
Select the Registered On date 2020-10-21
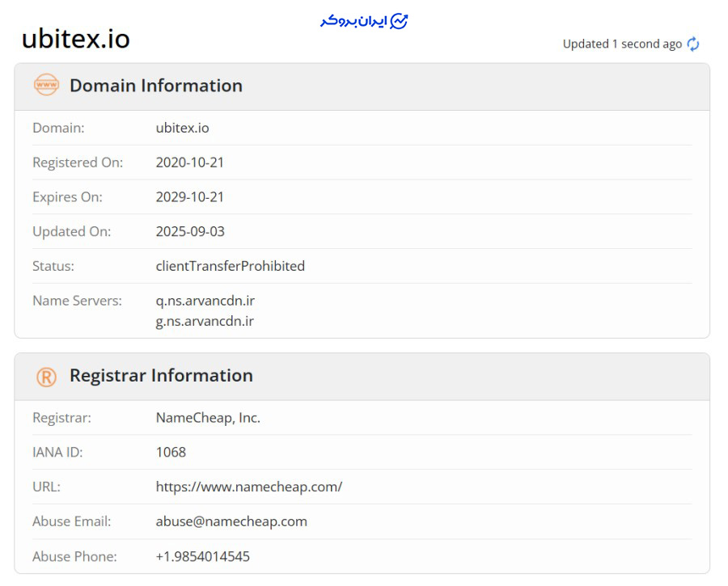[x=191, y=162]
